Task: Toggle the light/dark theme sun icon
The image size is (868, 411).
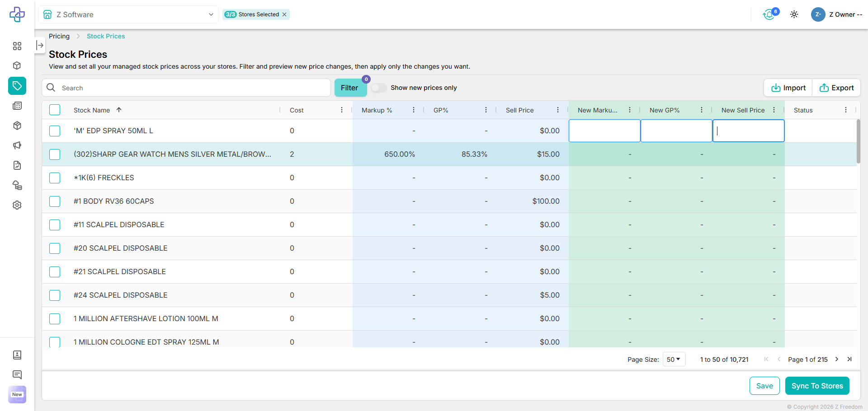Action: (x=794, y=14)
